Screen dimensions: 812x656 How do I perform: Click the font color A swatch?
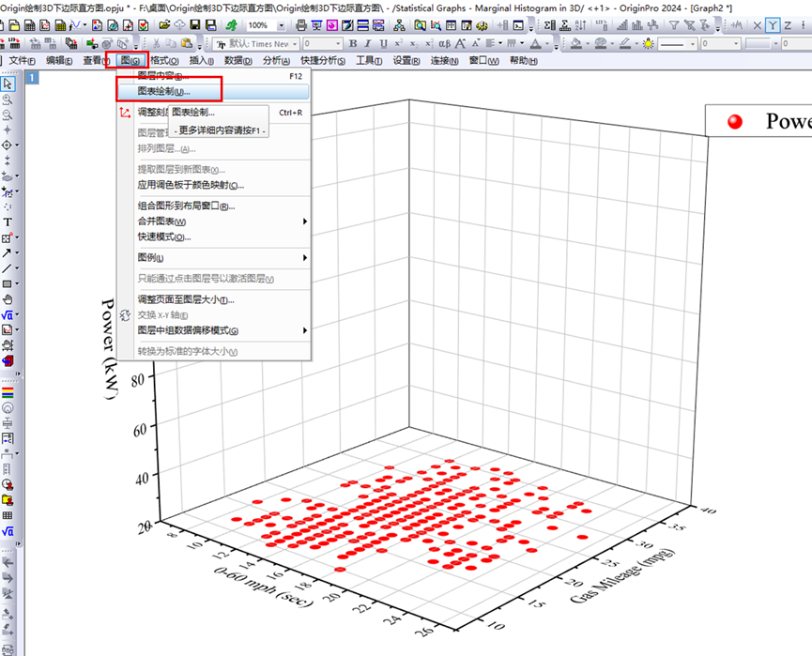point(536,43)
